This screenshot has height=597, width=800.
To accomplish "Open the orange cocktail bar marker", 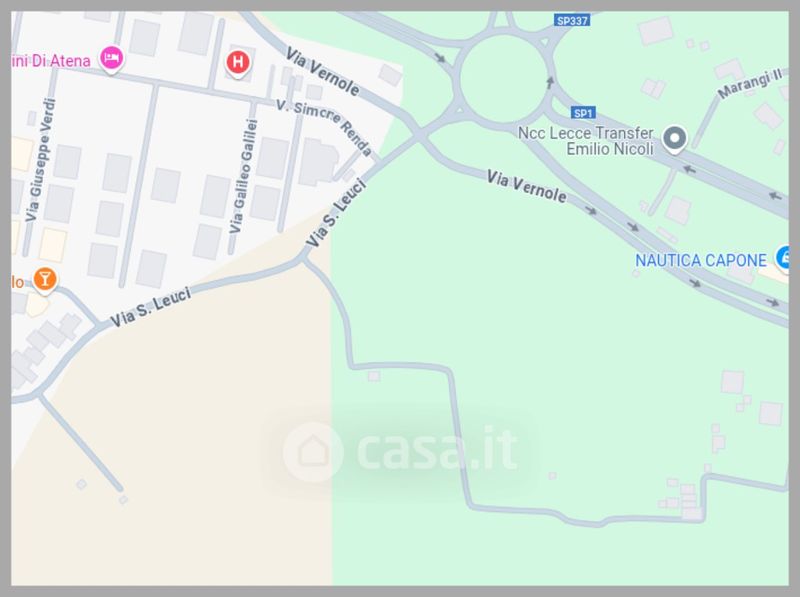I will [45, 280].
